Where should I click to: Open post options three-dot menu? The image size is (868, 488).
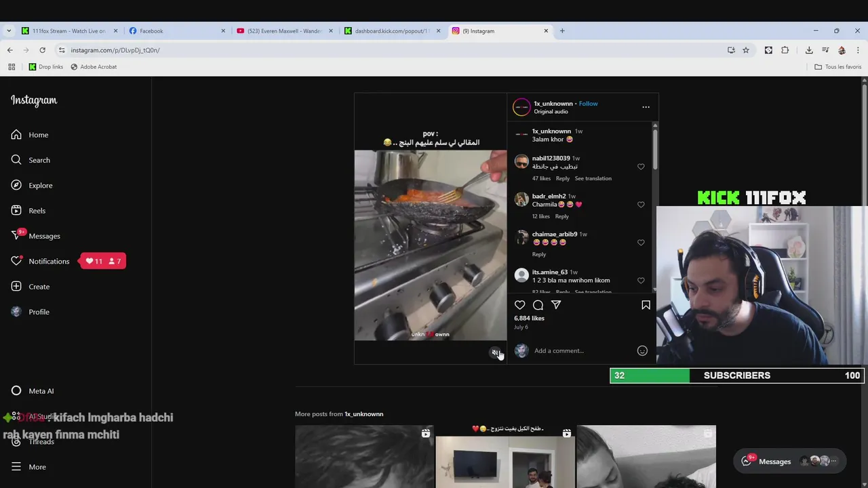(646, 107)
